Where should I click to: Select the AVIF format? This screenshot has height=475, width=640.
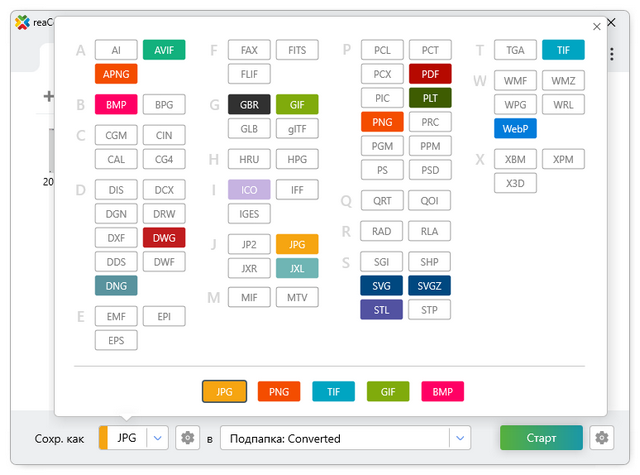tap(164, 50)
